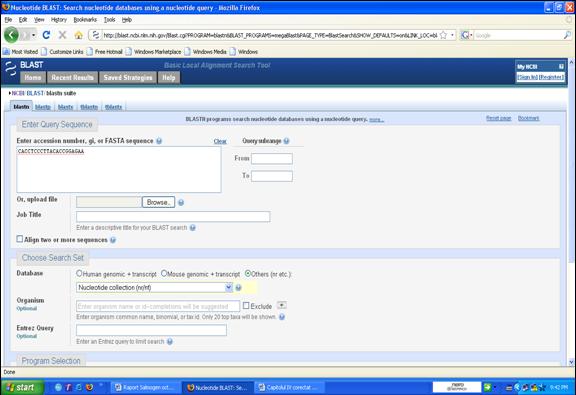The image size is (576, 395).
Task: Click help icon beside database dropdown
Action: point(238,287)
